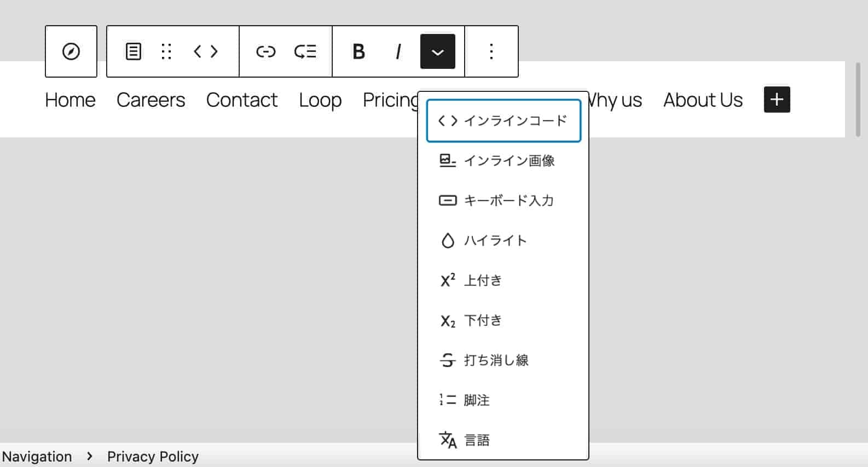Choose インライン画像 menu option

point(503,161)
